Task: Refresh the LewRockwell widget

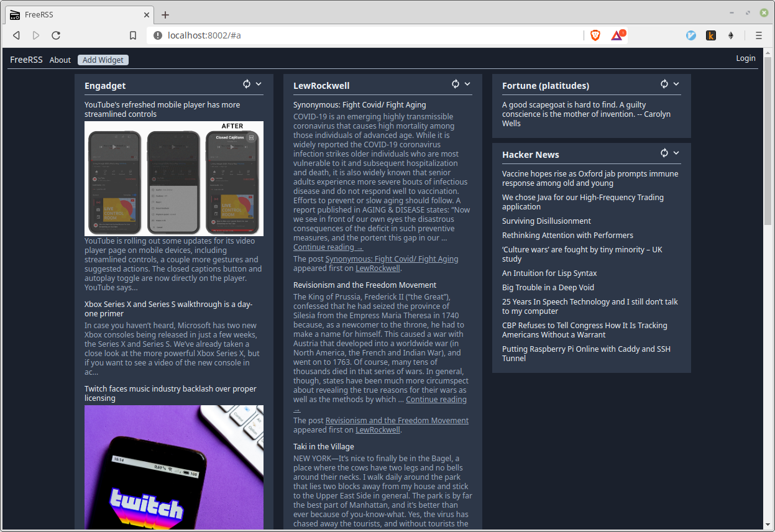Action: [456, 84]
